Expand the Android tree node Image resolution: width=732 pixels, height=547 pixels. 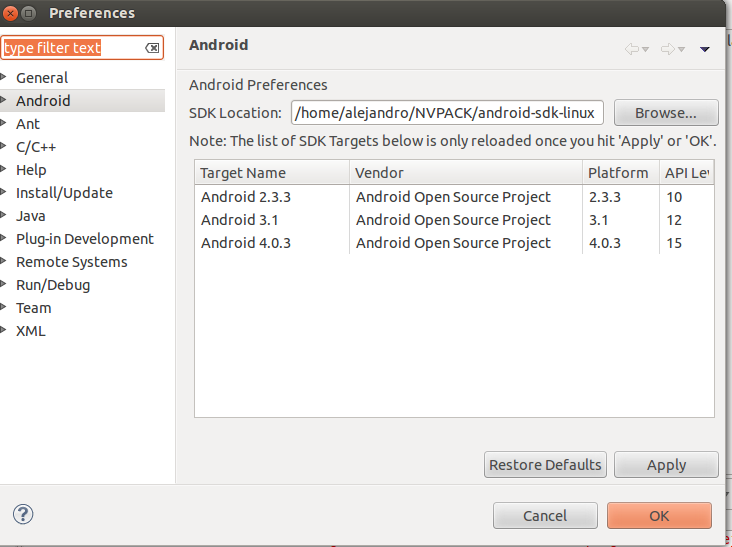4,99
